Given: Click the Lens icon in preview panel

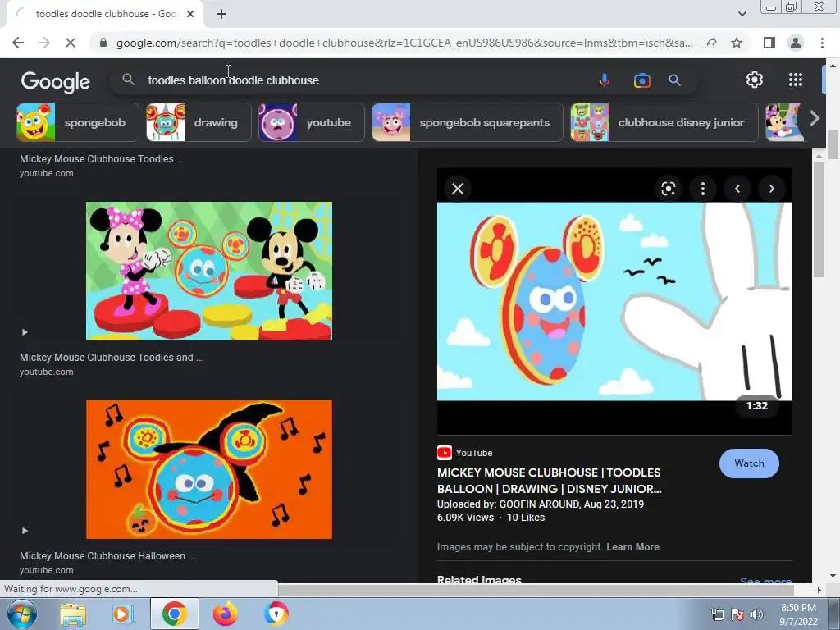Looking at the screenshot, I should (x=668, y=189).
